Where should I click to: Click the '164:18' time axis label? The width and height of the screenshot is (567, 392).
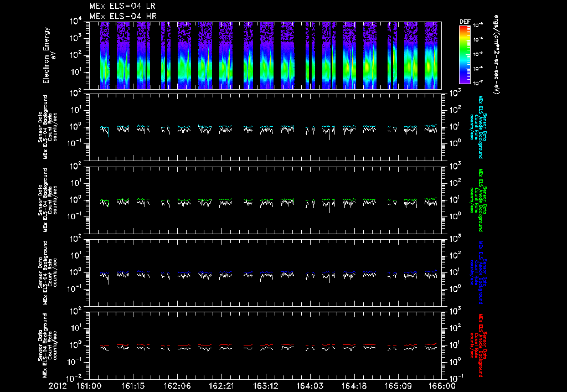coord(354,386)
